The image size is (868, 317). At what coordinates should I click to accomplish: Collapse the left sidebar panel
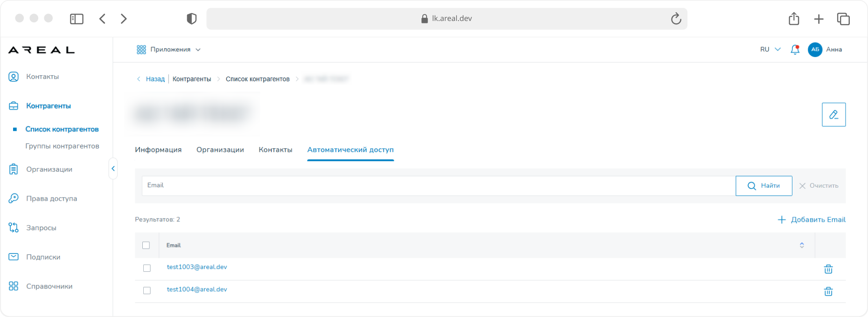click(x=113, y=169)
